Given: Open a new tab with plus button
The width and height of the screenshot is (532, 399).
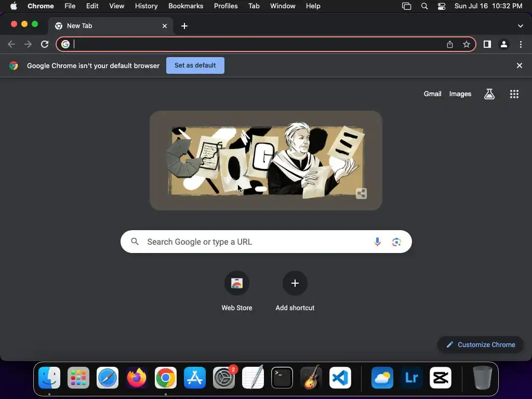Looking at the screenshot, I should pos(184,26).
